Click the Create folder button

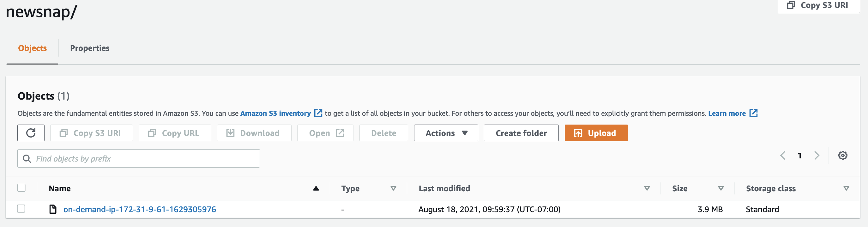tap(521, 133)
